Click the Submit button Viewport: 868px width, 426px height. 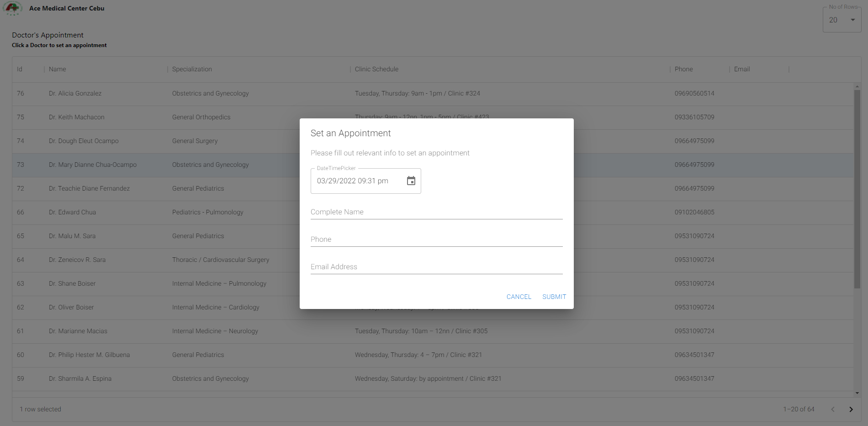[x=554, y=297]
